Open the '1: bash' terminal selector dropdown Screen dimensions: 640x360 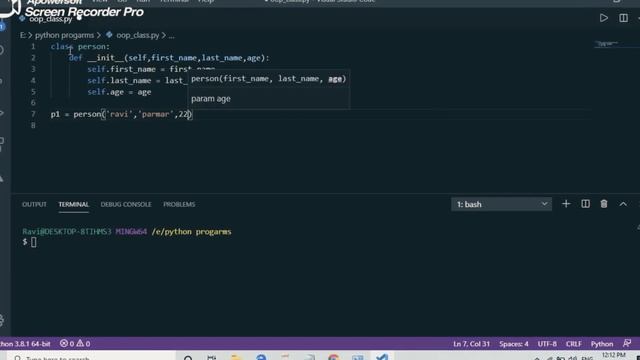coord(501,204)
